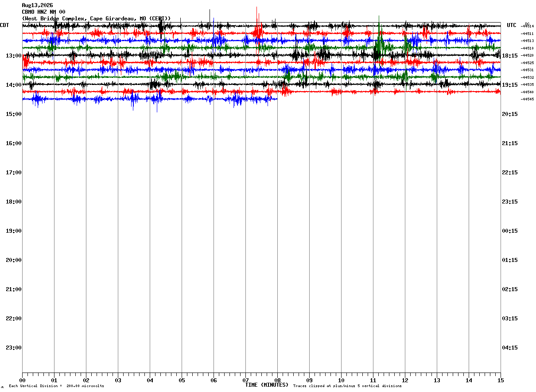Click the 14:00 CDT hour label
The width and height of the screenshot is (536, 392).
[14, 85]
